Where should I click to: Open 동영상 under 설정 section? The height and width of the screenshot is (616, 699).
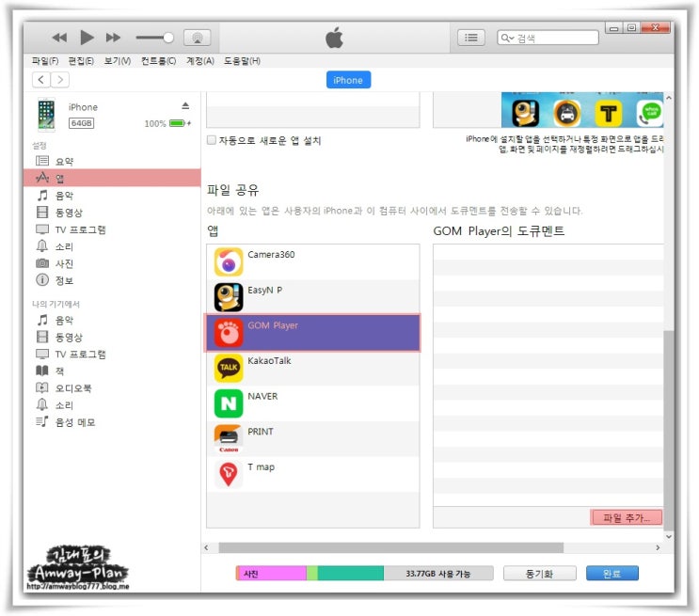pos(111,213)
